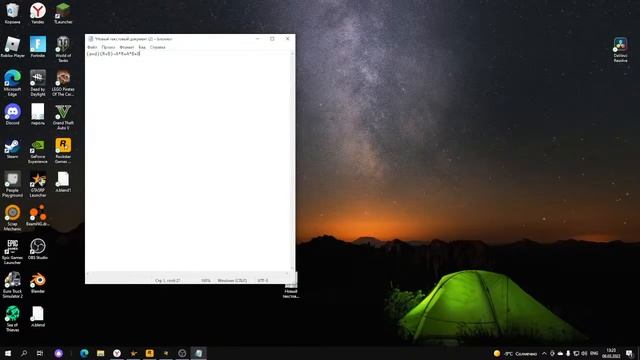
Task: Open Microsoft Edge from the taskbar
Action: click(x=84, y=353)
